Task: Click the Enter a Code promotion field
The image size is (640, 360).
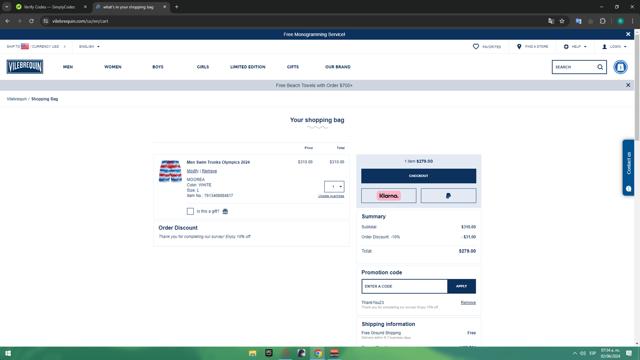Action: (404, 287)
